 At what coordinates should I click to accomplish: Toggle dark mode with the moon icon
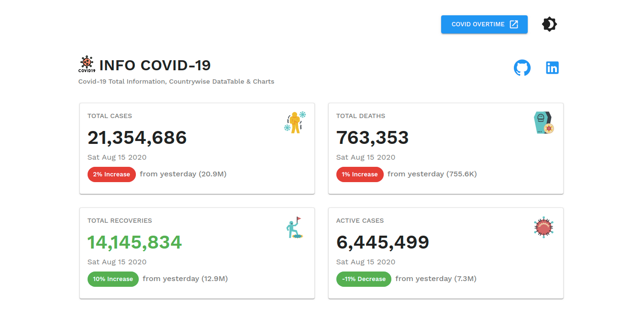pyautogui.click(x=549, y=23)
